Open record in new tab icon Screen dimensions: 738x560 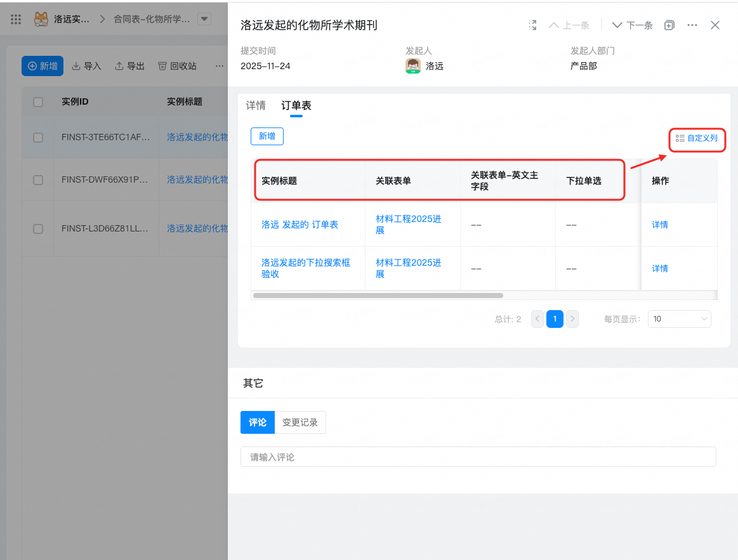(669, 25)
